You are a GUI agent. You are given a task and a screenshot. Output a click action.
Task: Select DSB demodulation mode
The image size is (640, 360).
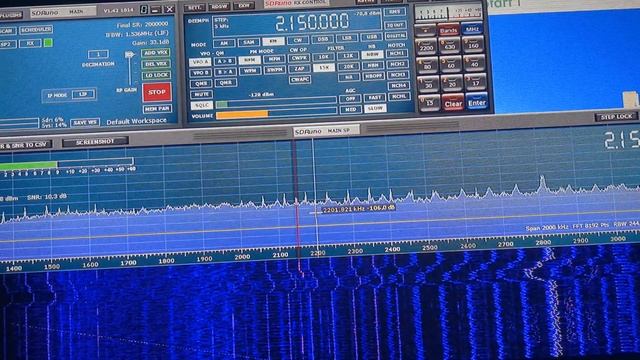pyautogui.click(x=322, y=39)
